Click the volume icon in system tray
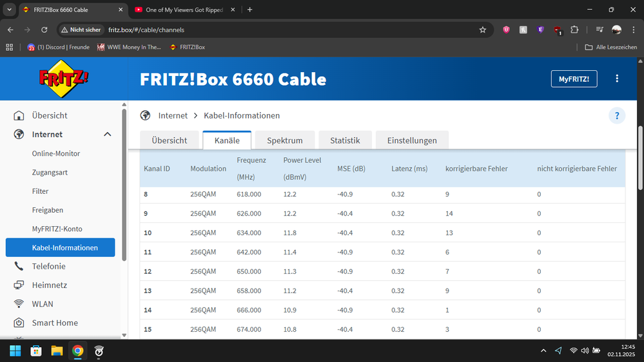Screen dimensions: 644x362 point(585,350)
